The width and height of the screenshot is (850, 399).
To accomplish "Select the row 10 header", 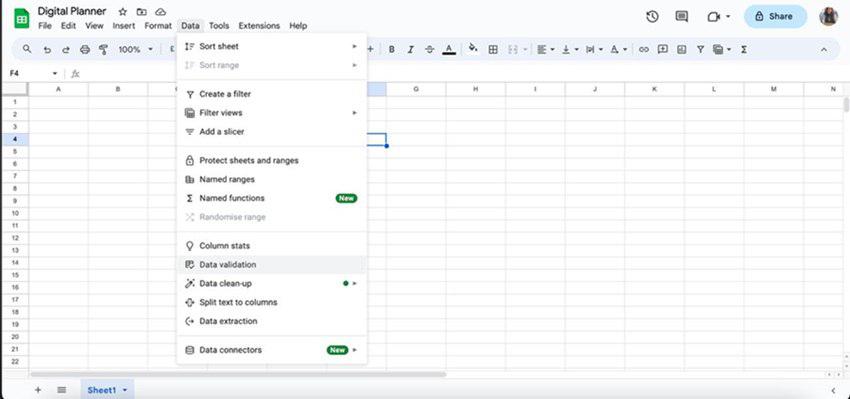I will coord(15,213).
